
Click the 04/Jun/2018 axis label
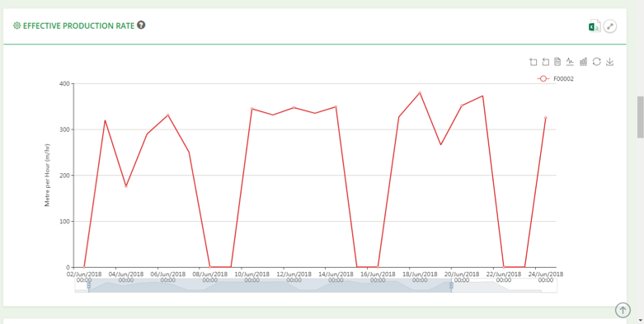pyautogui.click(x=126, y=277)
